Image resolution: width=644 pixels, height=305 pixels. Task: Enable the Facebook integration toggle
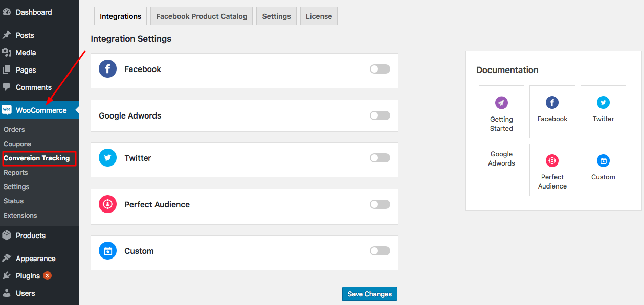[380, 69]
